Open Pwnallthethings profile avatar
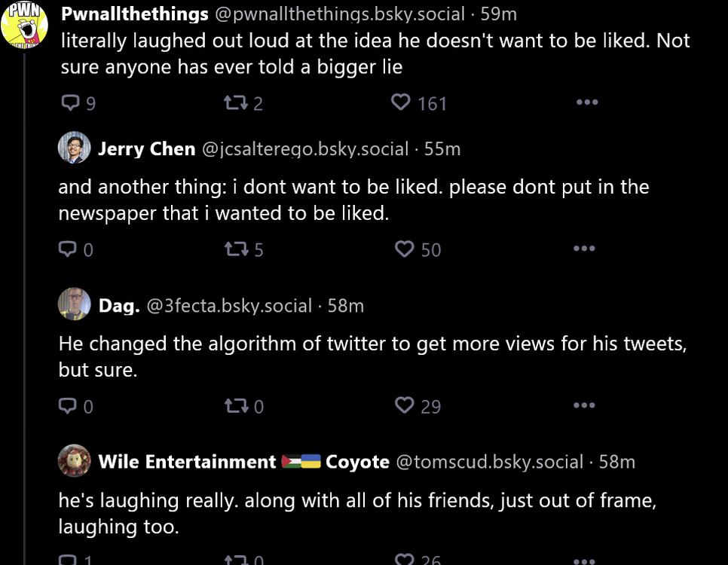Viewport: 728px width, 565px height. (x=24, y=24)
